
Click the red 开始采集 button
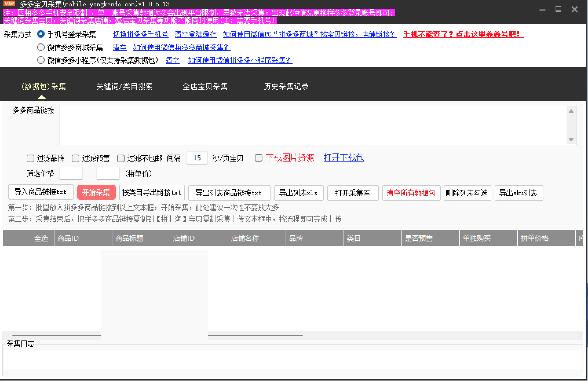pyautogui.click(x=96, y=192)
